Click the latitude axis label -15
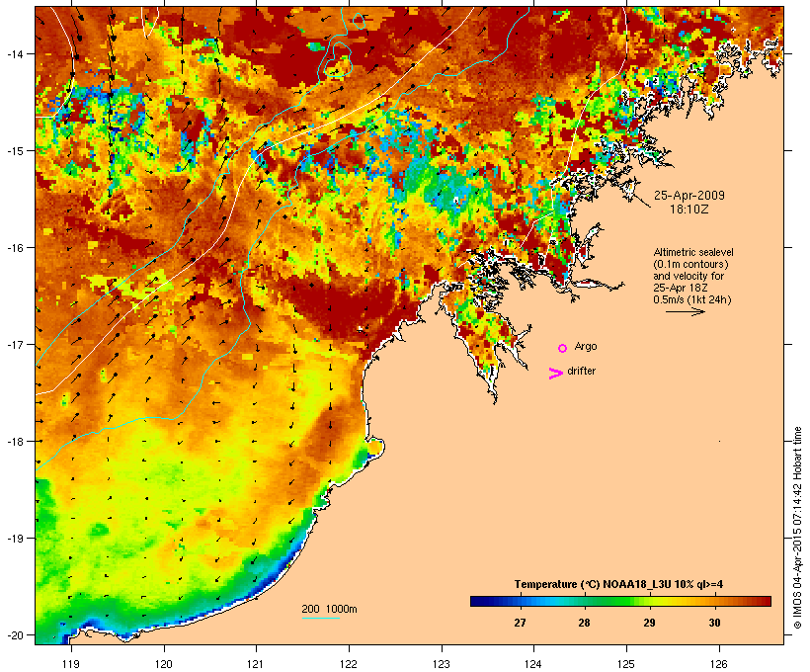The height and width of the screenshot is (672, 810). tap(15, 151)
